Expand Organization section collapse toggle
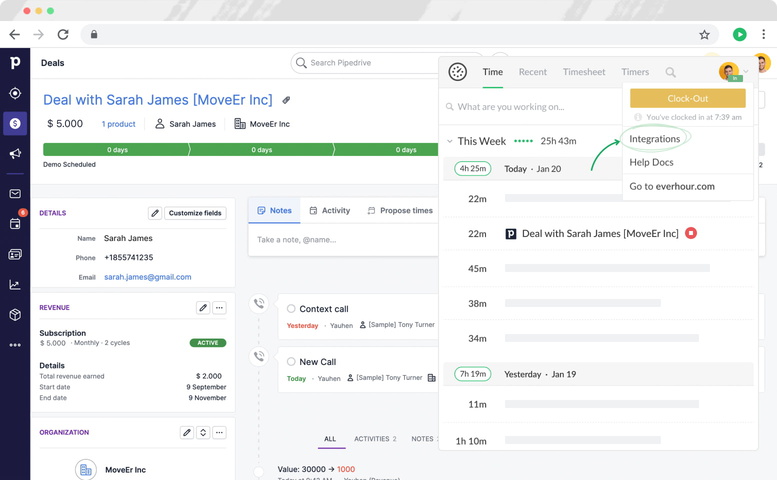777x480 pixels. [203, 432]
